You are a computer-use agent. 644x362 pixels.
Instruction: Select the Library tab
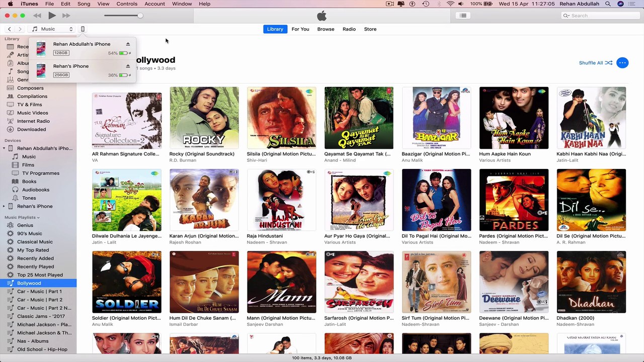(275, 29)
